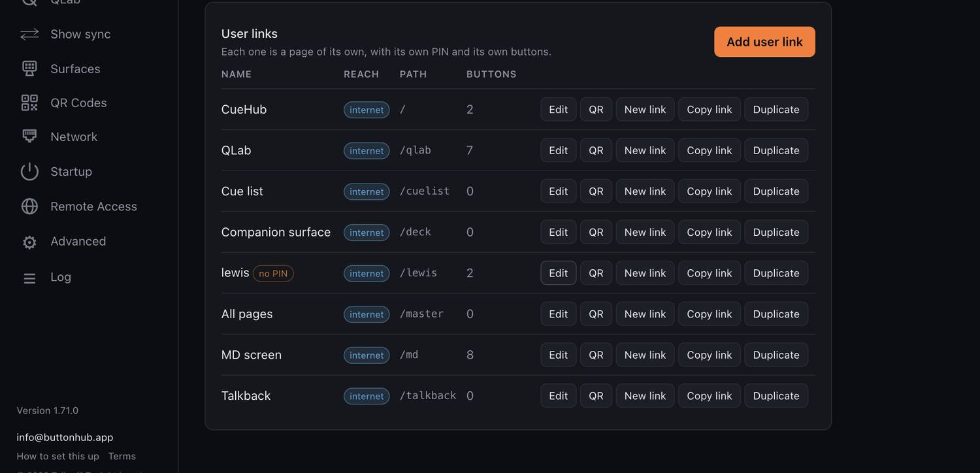Click the button count 8 for MD screen

(x=470, y=355)
